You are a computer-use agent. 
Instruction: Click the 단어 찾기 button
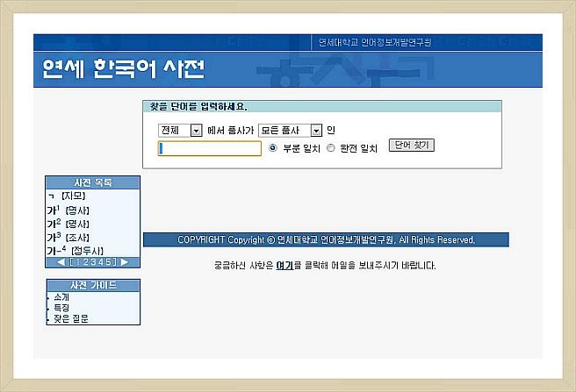click(x=412, y=146)
